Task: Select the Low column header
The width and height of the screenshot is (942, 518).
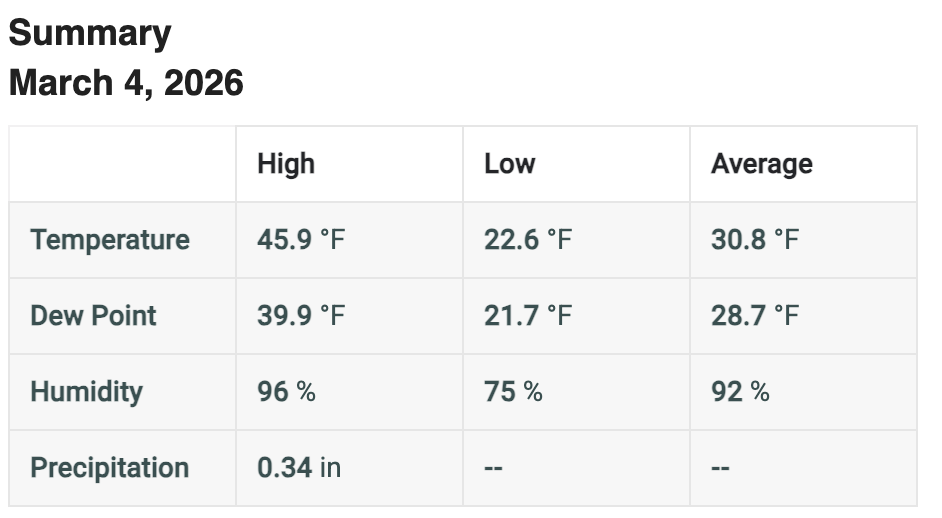Action: tap(509, 164)
